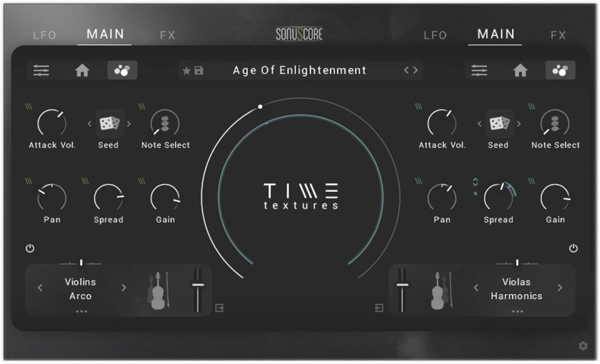Image resolution: width=600 pixels, height=364 pixels.
Task: Go to the right layer home view
Action: [520, 71]
